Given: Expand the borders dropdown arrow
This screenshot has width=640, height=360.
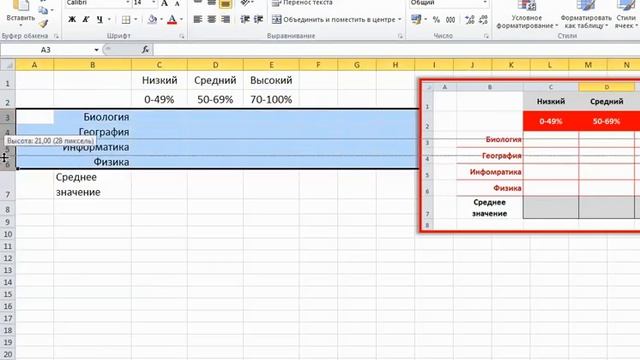Looking at the screenshot, I should (x=136, y=19).
